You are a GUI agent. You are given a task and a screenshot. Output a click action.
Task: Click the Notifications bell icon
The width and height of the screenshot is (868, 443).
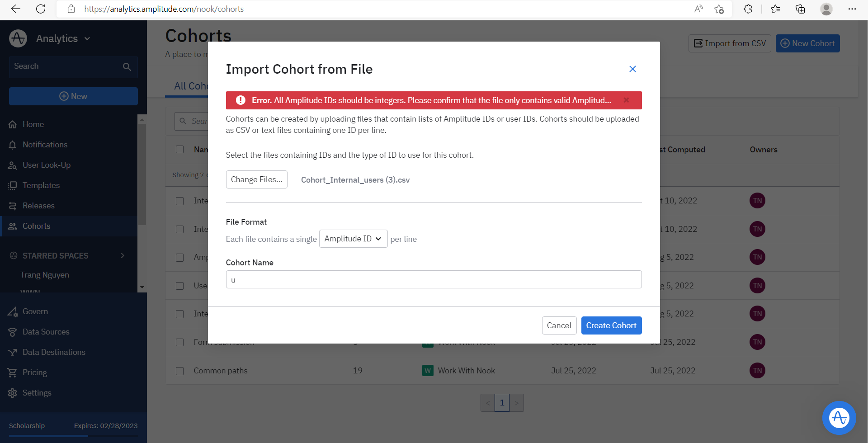[x=13, y=145]
